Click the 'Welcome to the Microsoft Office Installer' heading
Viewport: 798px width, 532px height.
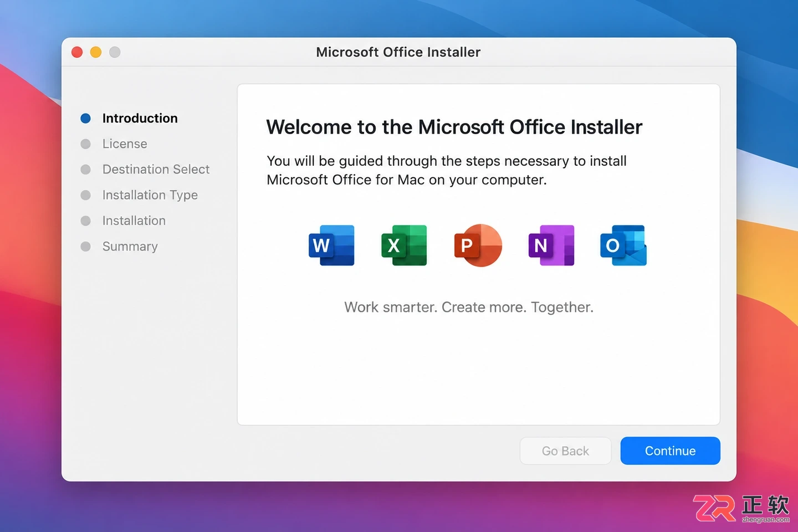point(454,127)
